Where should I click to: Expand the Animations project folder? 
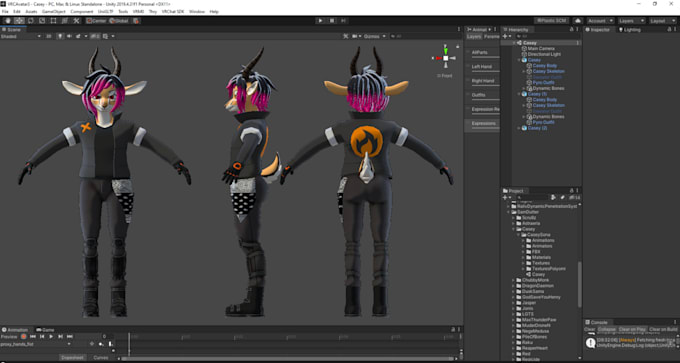tap(523, 240)
